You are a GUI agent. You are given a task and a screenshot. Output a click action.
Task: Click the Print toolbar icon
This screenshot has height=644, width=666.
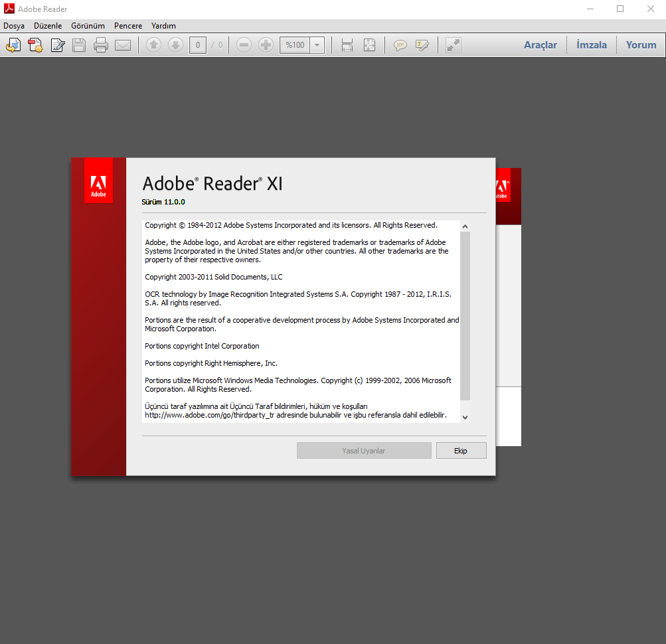pyautogui.click(x=101, y=45)
